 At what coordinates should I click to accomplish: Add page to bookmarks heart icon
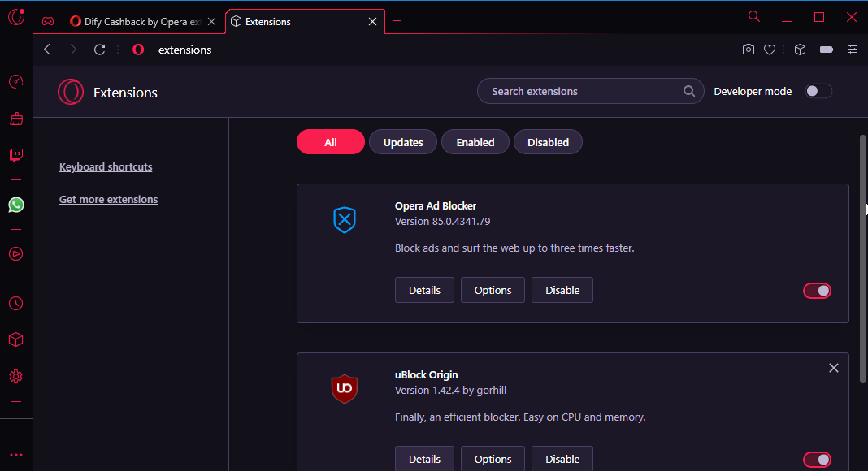coord(770,50)
